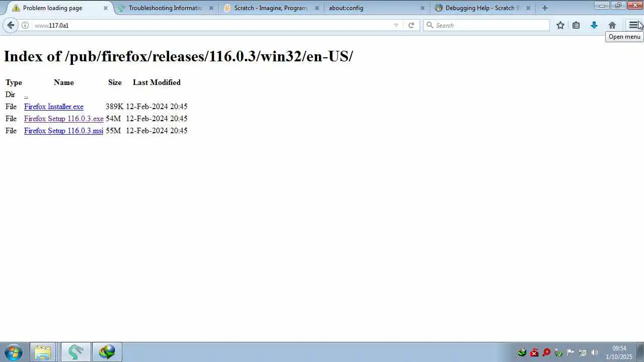The height and width of the screenshot is (362, 644).
Task: Open parent directory '..' link
Action: tap(26, 95)
